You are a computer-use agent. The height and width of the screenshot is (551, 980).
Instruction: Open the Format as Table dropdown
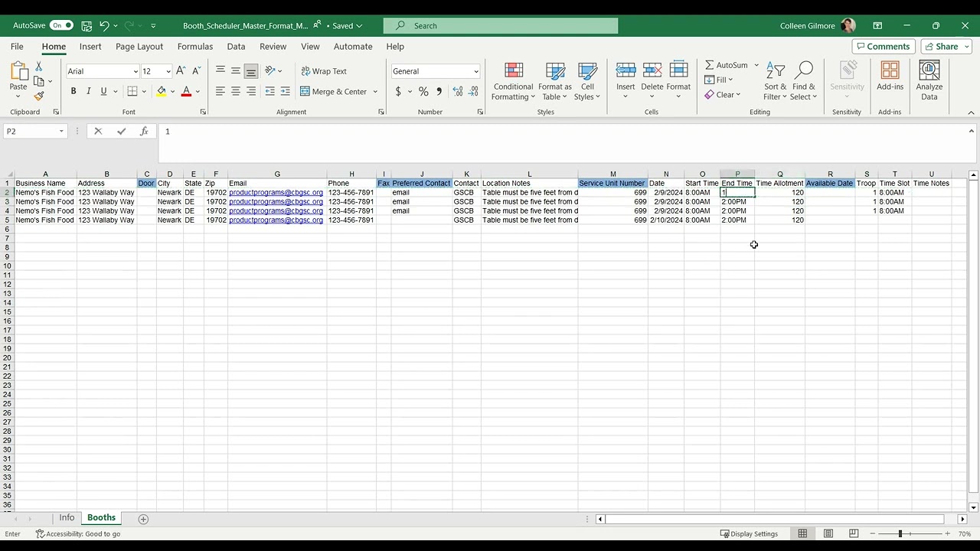coord(555,81)
